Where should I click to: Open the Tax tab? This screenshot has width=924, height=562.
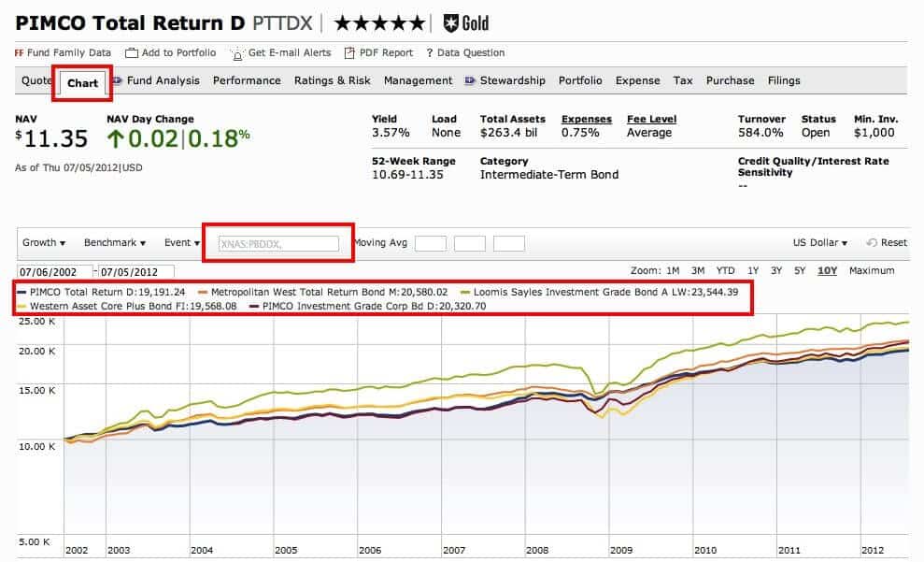click(x=683, y=80)
